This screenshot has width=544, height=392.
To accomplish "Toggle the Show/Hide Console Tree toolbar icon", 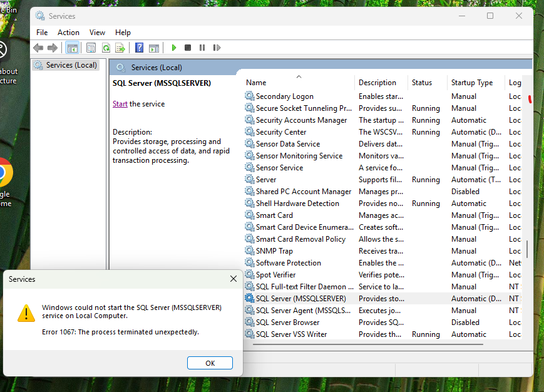I will (x=73, y=48).
